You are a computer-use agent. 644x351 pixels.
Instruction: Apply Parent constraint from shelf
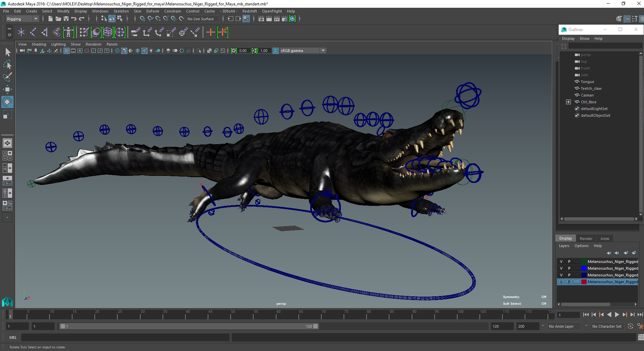pyautogui.click(x=135, y=32)
